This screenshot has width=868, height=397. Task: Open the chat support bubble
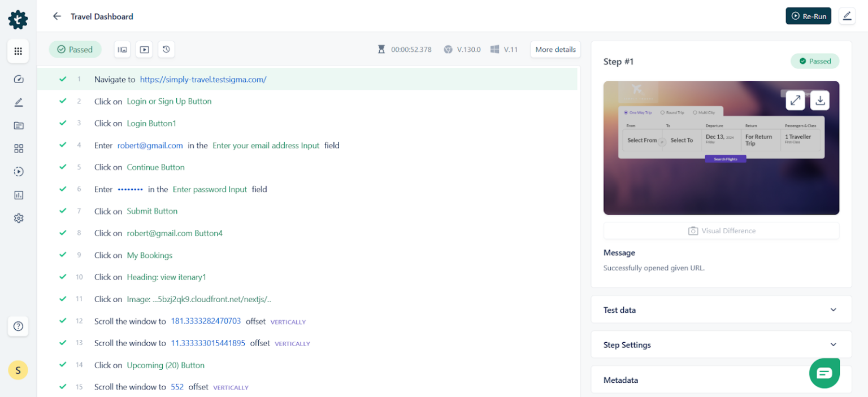click(824, 373)
